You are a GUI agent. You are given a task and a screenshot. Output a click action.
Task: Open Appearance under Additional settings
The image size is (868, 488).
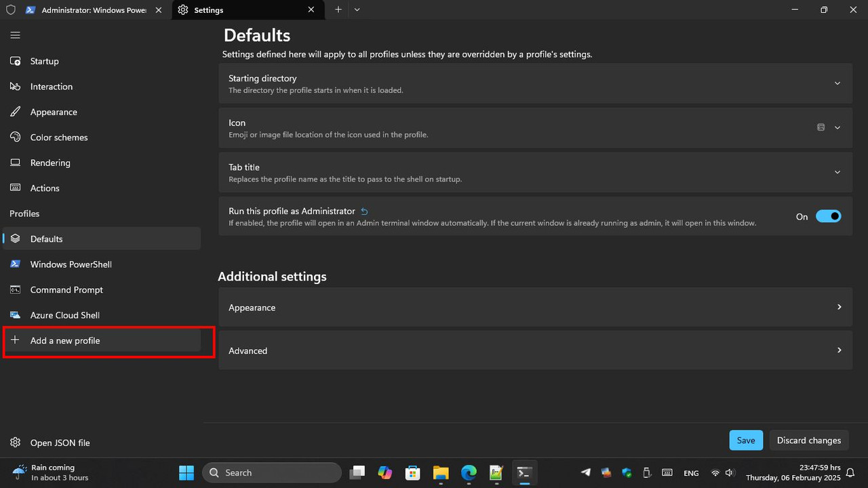[x=535, y=307]
